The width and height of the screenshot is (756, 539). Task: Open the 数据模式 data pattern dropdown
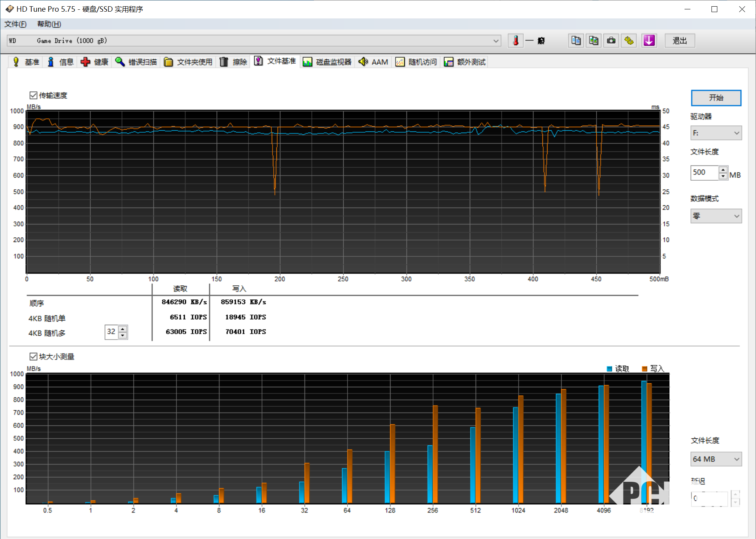[716, 216]
